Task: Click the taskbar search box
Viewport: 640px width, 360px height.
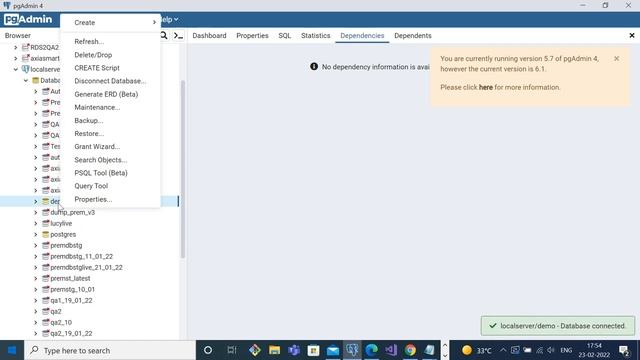Action: (110, 350)
